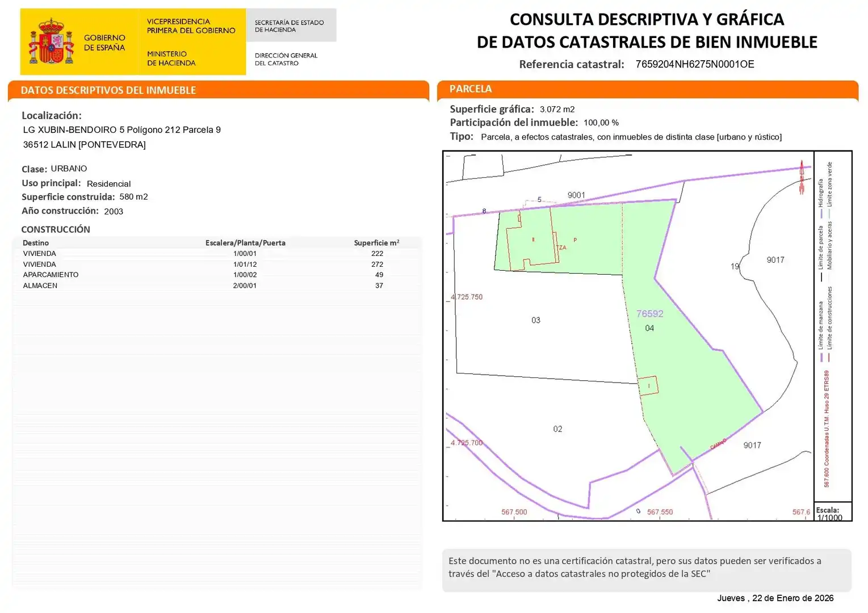Screen dimensions: 868x613
Task: Click parcel label 03 on the map
Action: tap(536, 320)
